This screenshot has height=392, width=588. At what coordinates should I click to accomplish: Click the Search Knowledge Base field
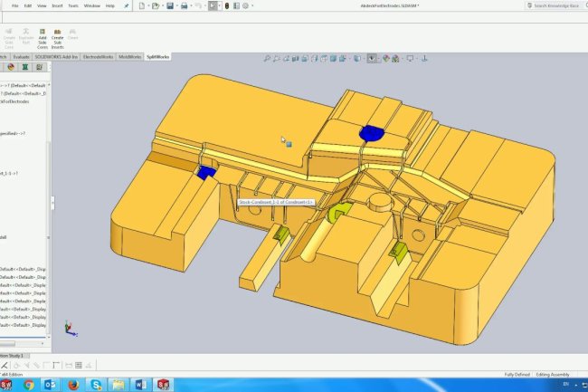point(556,5)
